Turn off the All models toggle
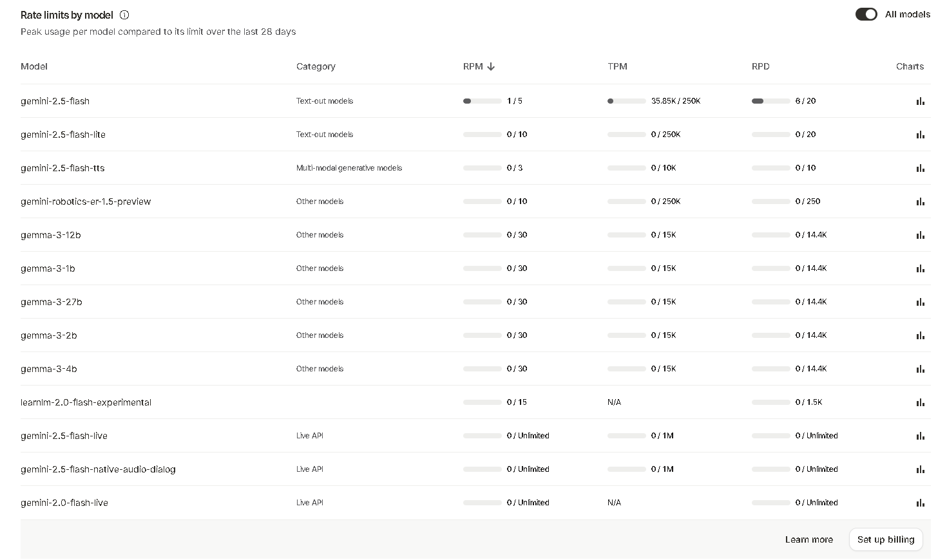The width and height of the screenshot is (947, 560). pos(866,14)
